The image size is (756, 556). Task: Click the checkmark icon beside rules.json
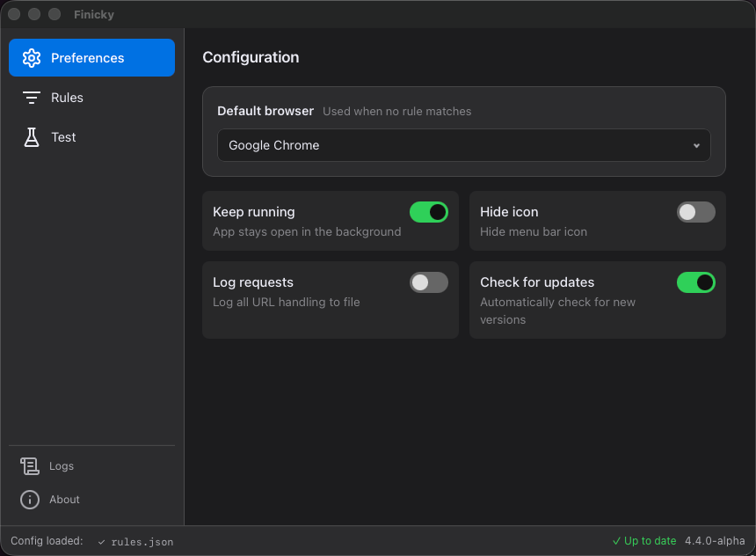tap(102, 542)
